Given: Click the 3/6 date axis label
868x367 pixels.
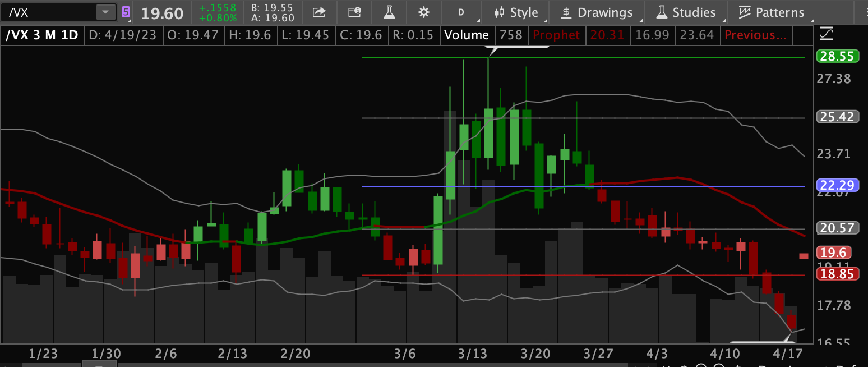Looking at the screenshot, I should [405, 355].
